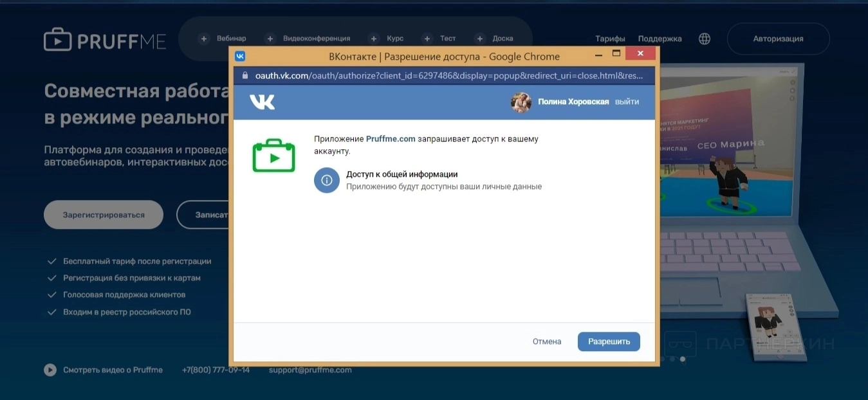This screenshot has width=868, height=400.
Task: Open the Тарифы page
Action: tap(610, 39)
